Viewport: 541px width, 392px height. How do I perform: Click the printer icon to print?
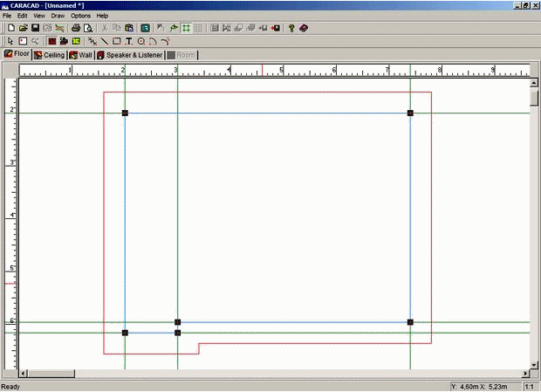76,28
